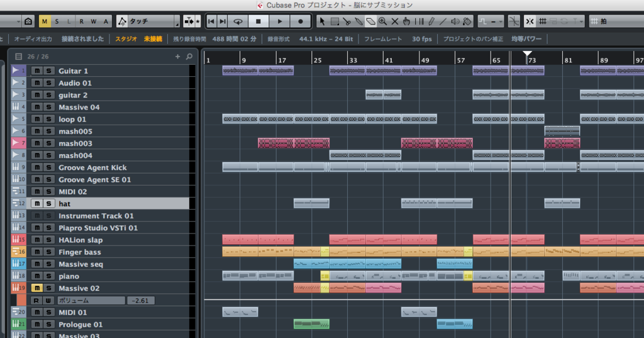The width and height of the screenshot is (644, 338).
Task: Toggle the Snap on/off button
Action: (530, 21)
